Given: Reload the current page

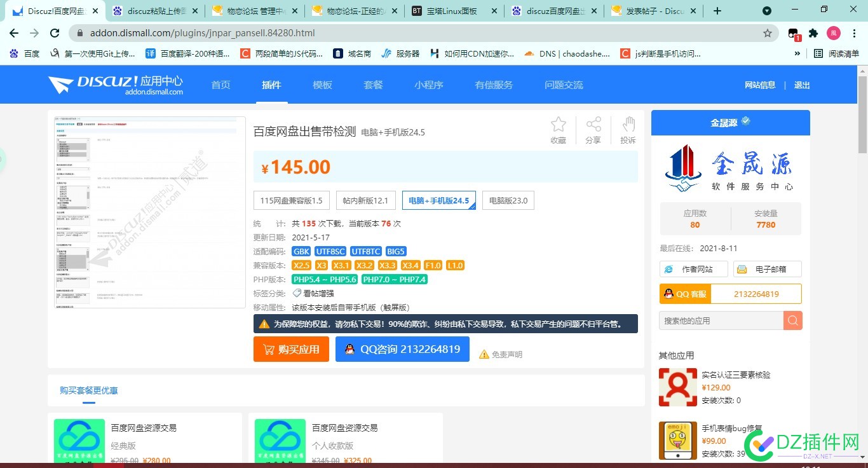Looking at the screenshot, I should (x=55, y=33).
